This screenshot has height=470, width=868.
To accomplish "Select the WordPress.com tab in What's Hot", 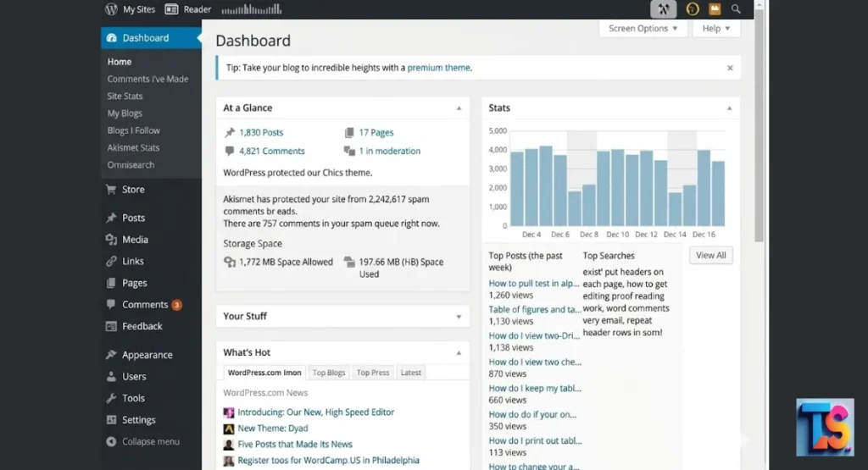I will pos(264,373).
